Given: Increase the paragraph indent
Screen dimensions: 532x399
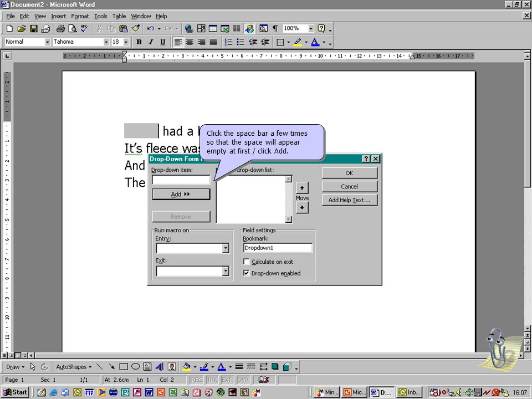Looking at the screenshot, I should [265, 42].
